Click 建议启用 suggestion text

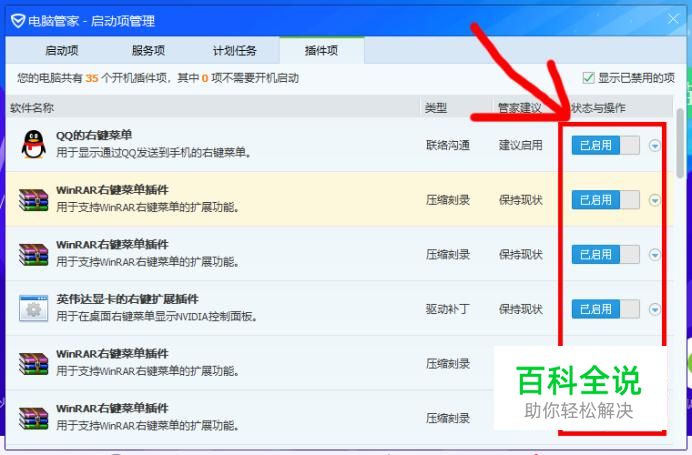tap(520, 145)
